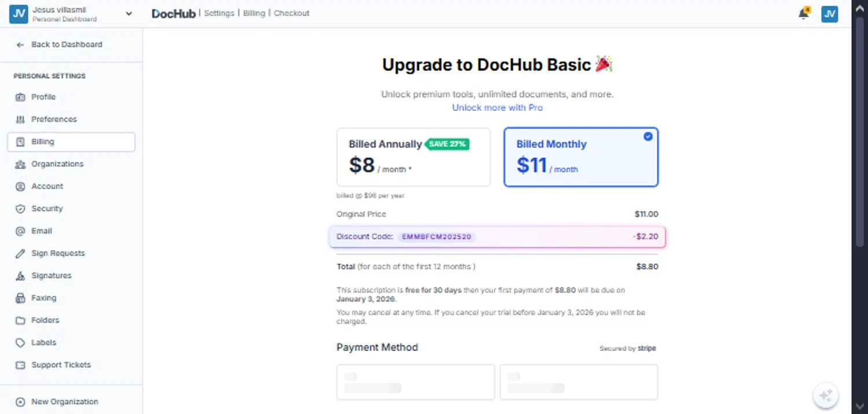Select the Billed Monthly plan
The image size is (868, 414).
(x=581, y=157)
